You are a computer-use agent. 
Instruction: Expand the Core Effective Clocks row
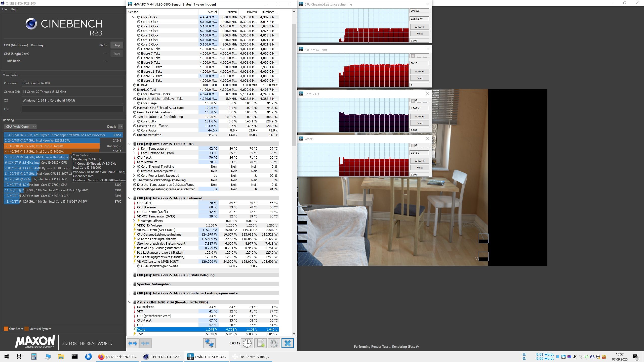(134, 94)
